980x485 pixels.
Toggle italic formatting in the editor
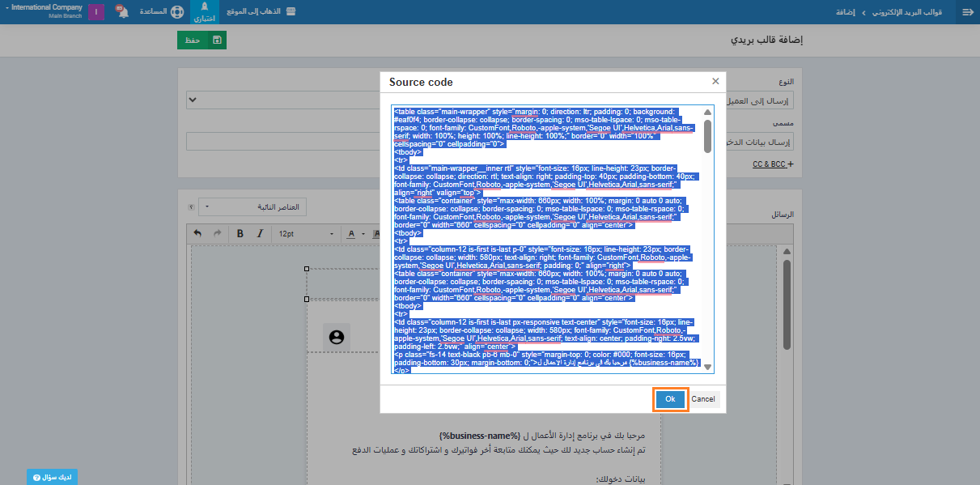pos(260,234)
